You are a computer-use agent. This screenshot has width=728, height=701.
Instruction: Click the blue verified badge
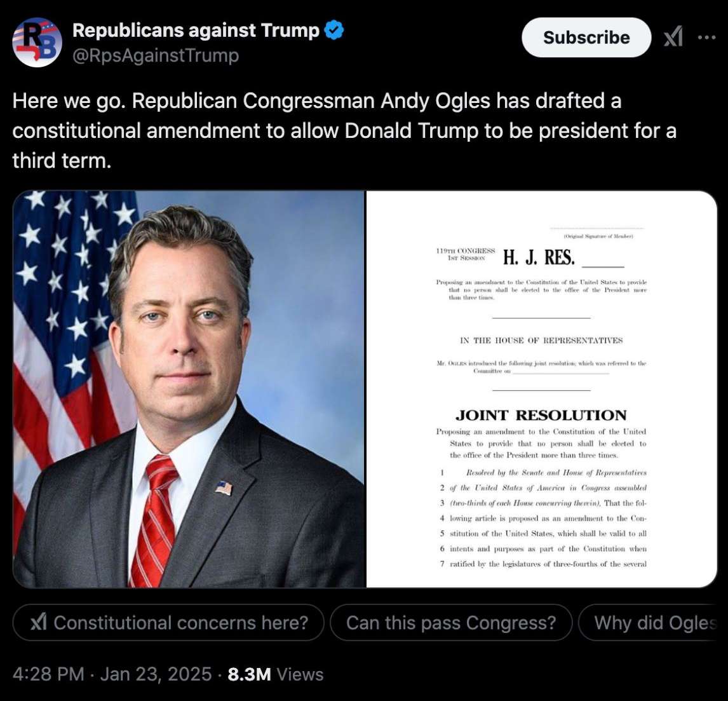334,31
